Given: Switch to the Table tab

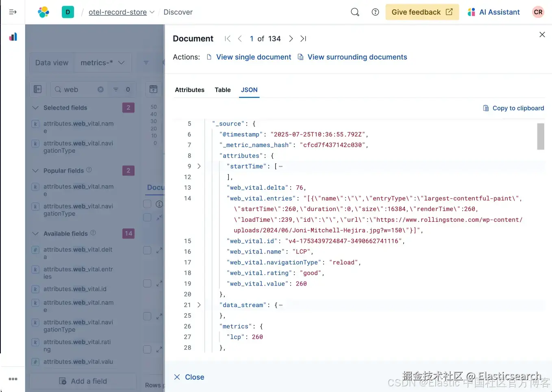Looking at the screenshot, I should 223,90.
